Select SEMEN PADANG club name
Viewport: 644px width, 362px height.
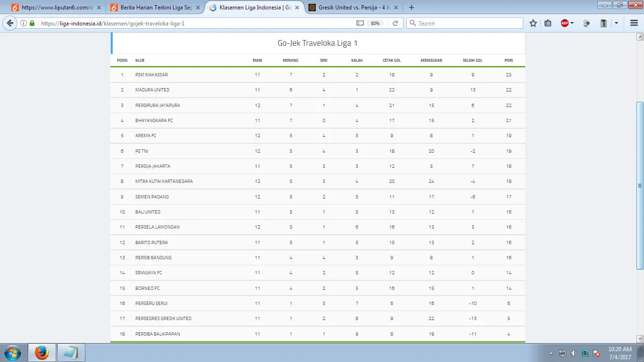[152, 197]
